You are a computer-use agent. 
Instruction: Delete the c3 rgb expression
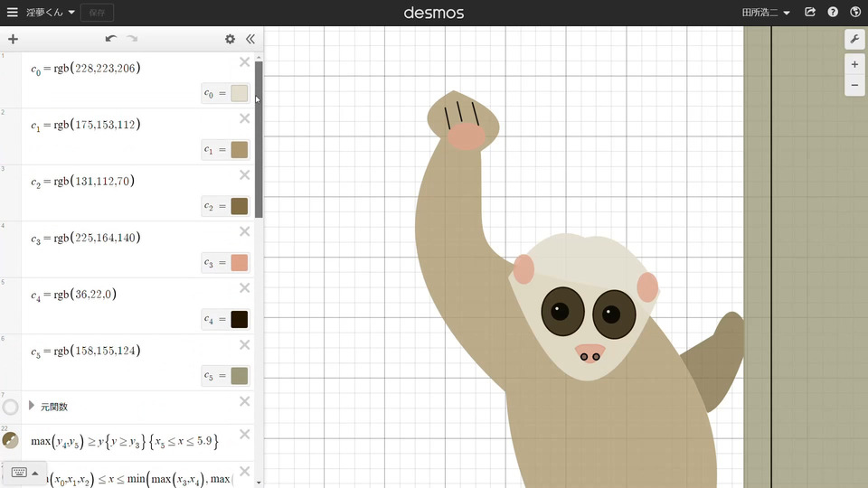click(245, 231)
